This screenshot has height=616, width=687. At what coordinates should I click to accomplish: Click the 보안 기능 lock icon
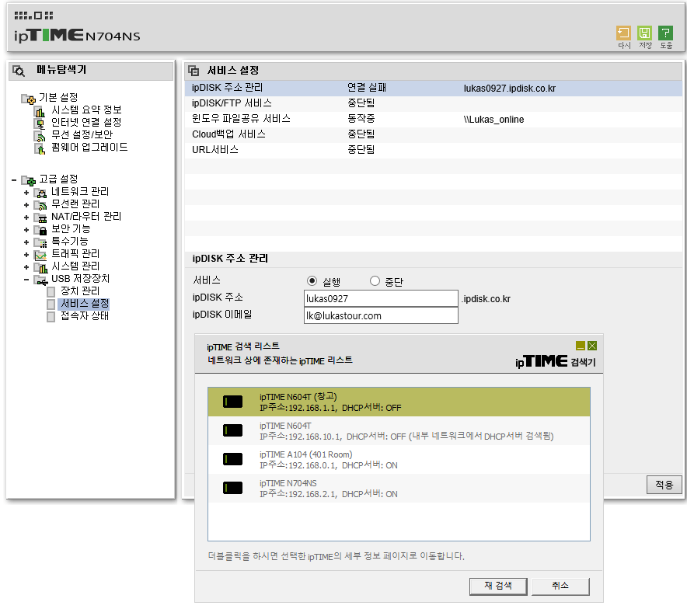coord(40,230)
